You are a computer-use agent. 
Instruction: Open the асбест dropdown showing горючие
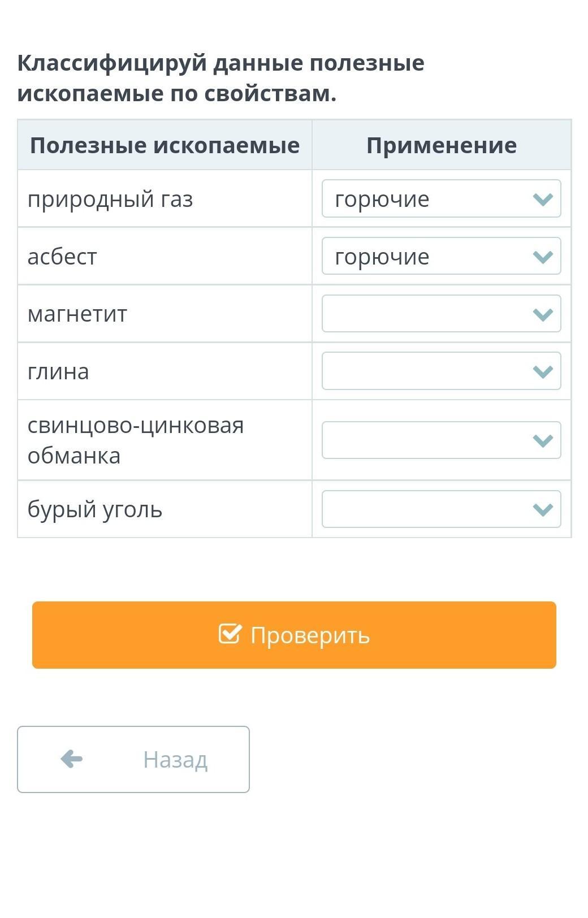coord(441,257)
